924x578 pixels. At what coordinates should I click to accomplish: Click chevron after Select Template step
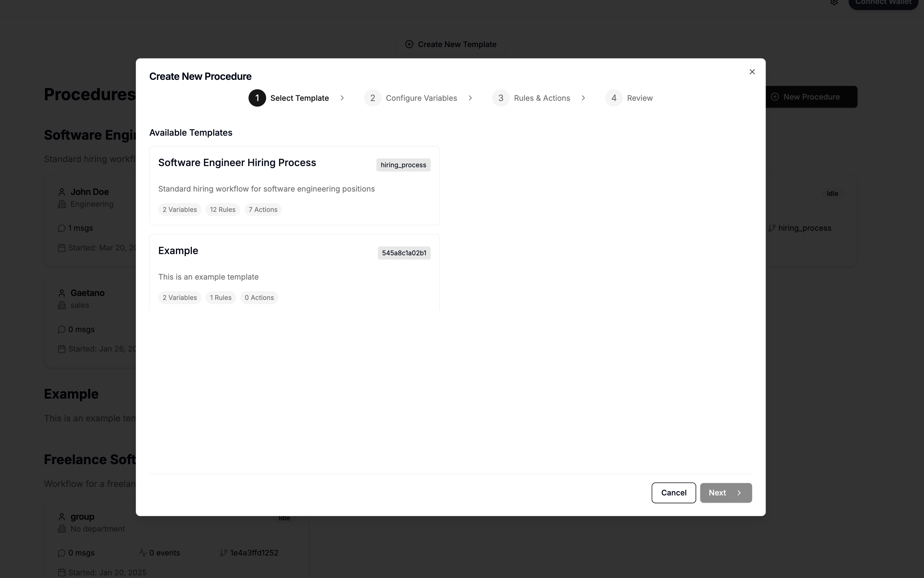(342, 98)
